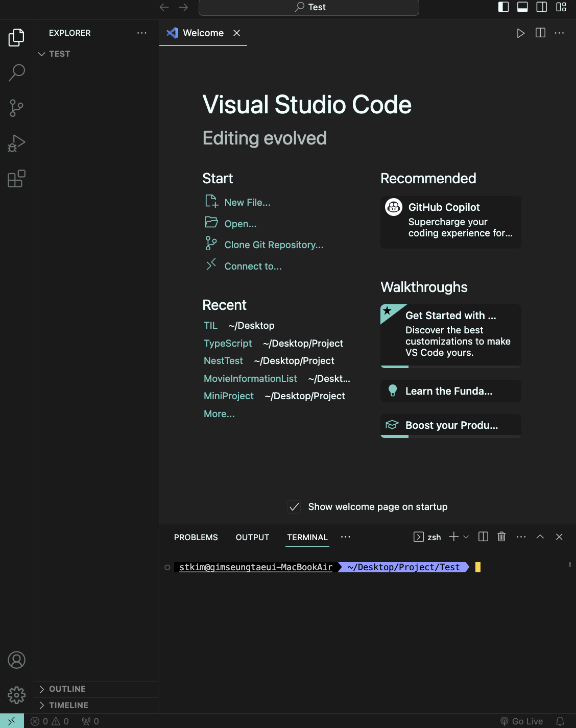Show errors and warnings count in status bar
The width and height of the screenshot is (576, 728).
click(50, 721)
